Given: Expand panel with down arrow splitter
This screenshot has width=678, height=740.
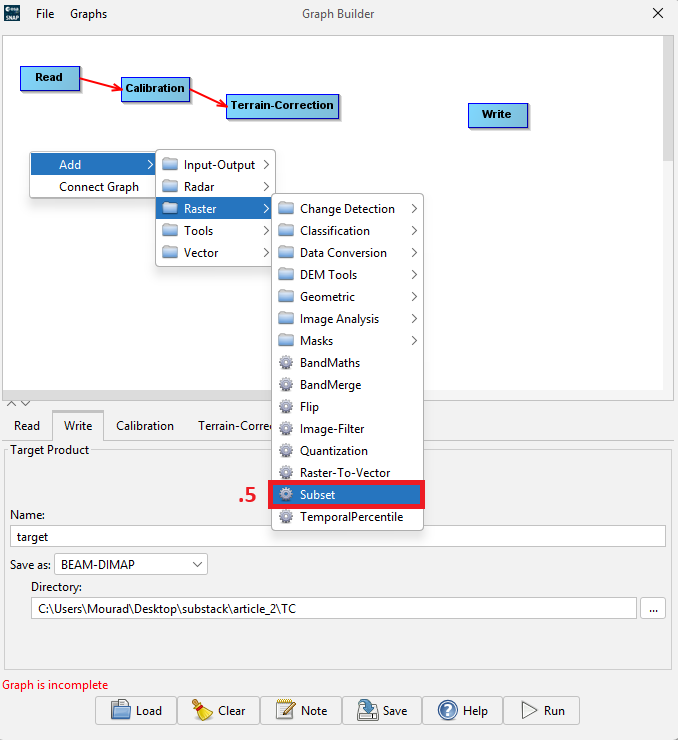Looking at the screenshot, I should point(25,404).
